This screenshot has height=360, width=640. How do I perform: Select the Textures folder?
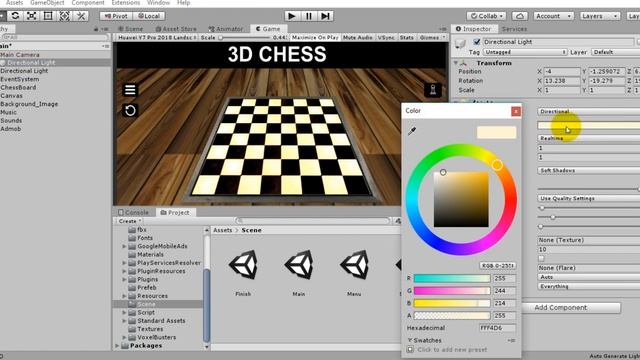(x=150, y=329)
